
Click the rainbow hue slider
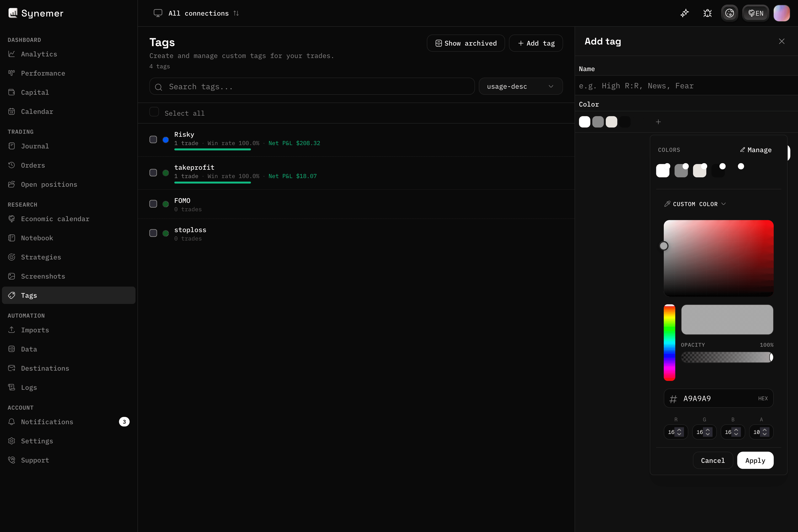pyautogui.click(x=669, y=343)
